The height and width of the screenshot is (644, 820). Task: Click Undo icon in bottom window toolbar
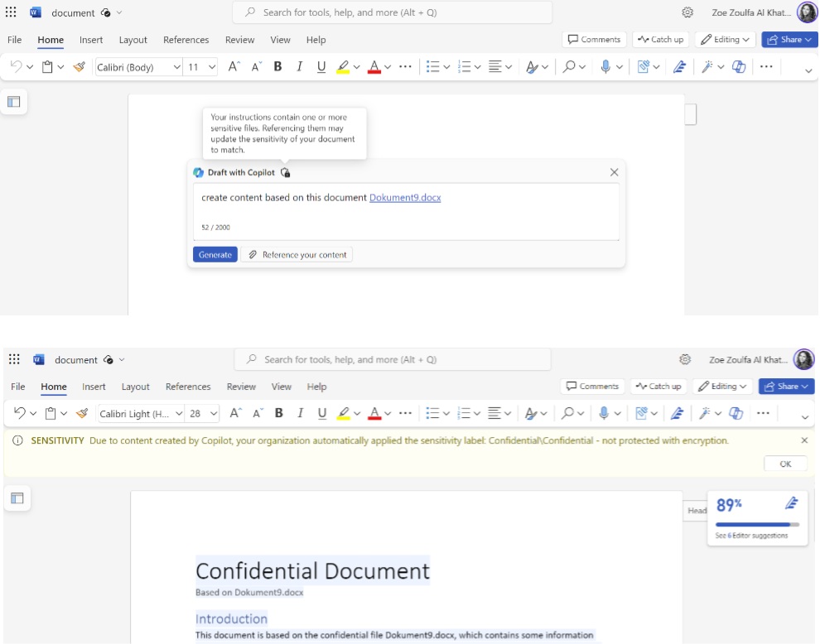coord(19,413)
